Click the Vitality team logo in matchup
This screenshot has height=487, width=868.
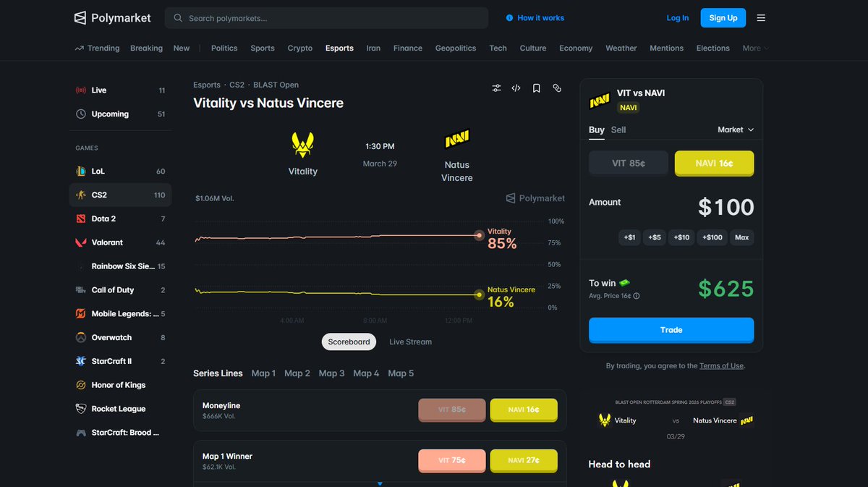point(302,145)
